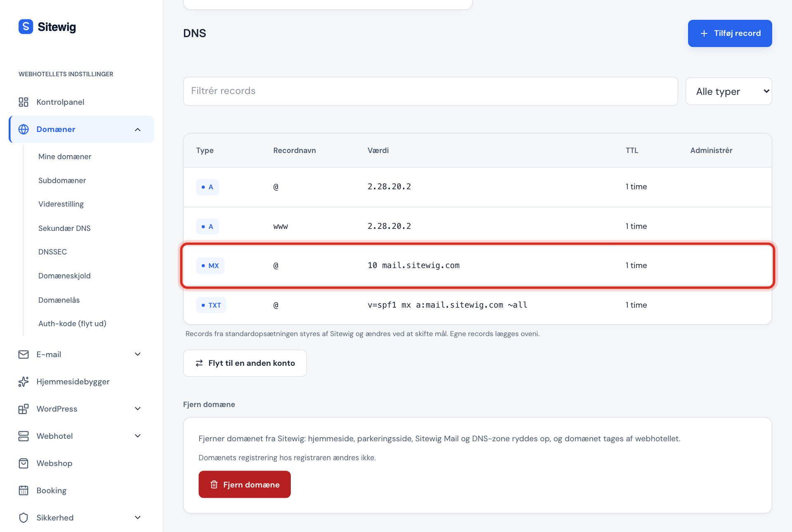
Task: Expand the WordPress section chevron
Action: (x=138, y=409)
